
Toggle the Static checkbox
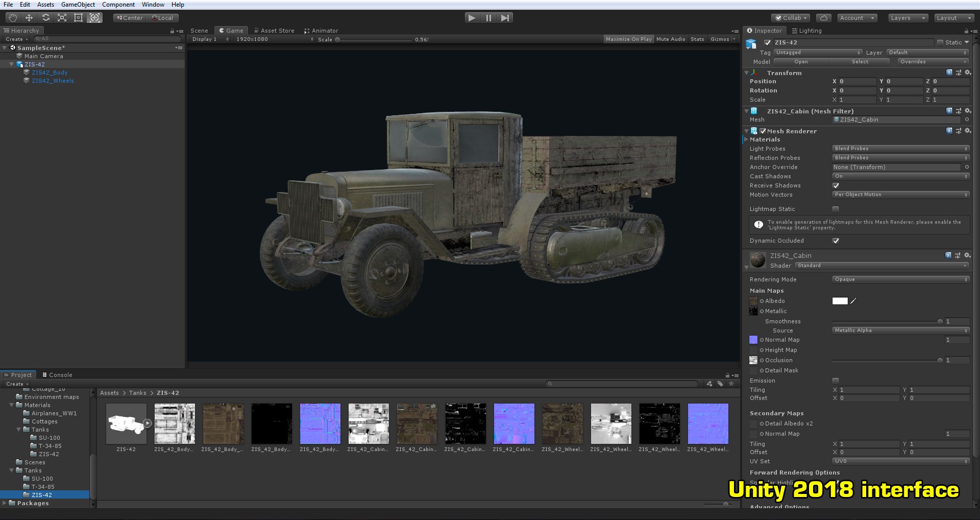[x=940, y=42]
